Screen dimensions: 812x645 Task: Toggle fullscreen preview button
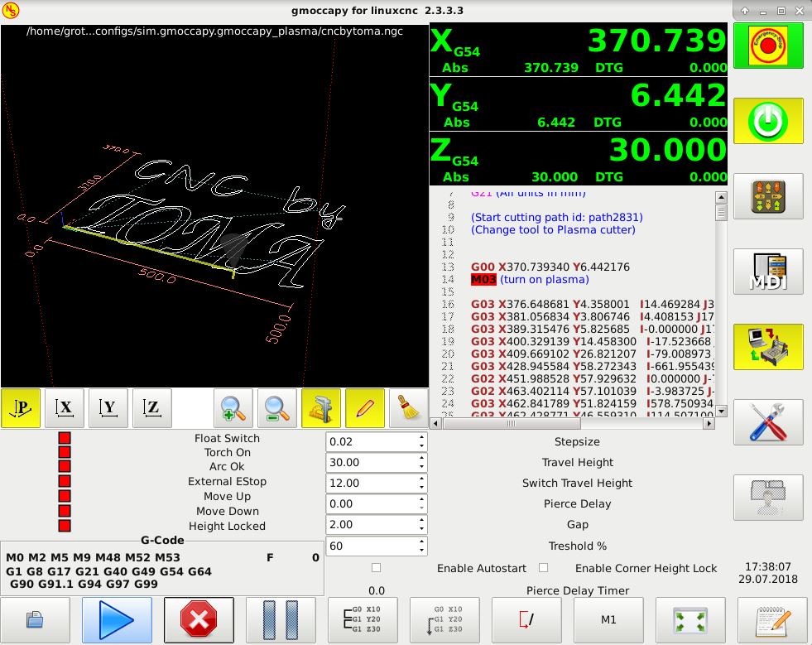pos(691,619)
